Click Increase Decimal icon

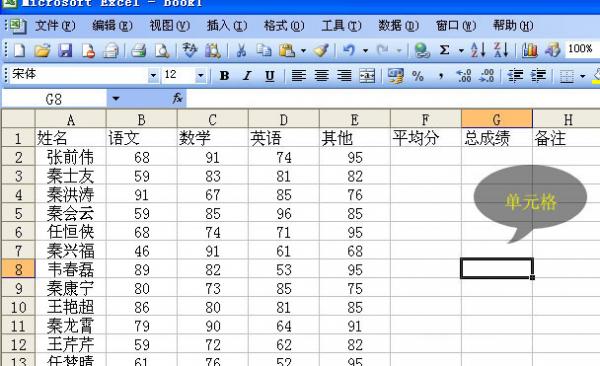[464, 76]
